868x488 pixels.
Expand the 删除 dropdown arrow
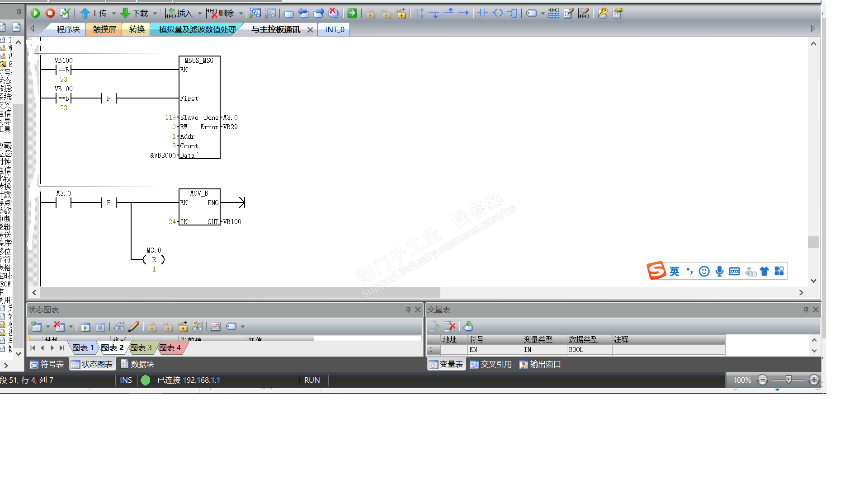(x=241, y=13)
